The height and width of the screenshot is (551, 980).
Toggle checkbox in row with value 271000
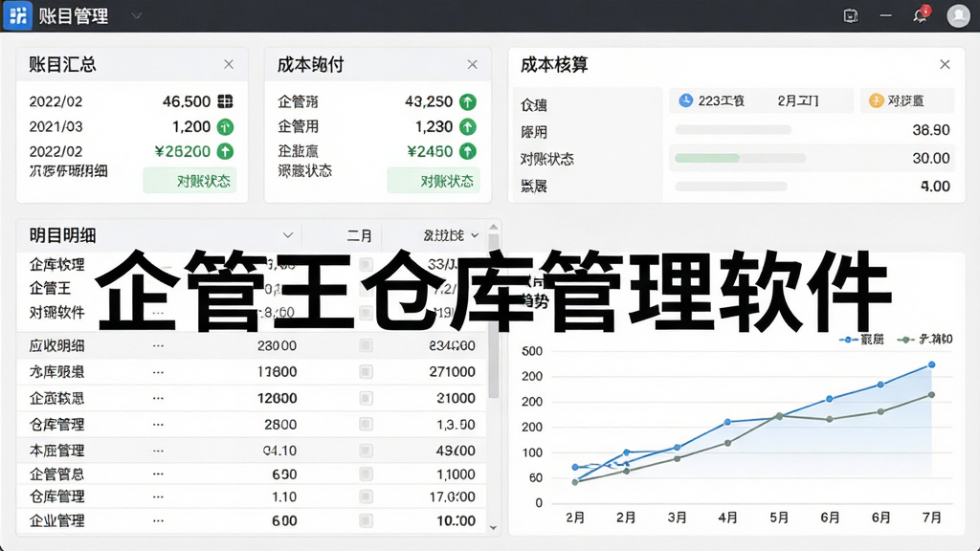tap(367, 372)
